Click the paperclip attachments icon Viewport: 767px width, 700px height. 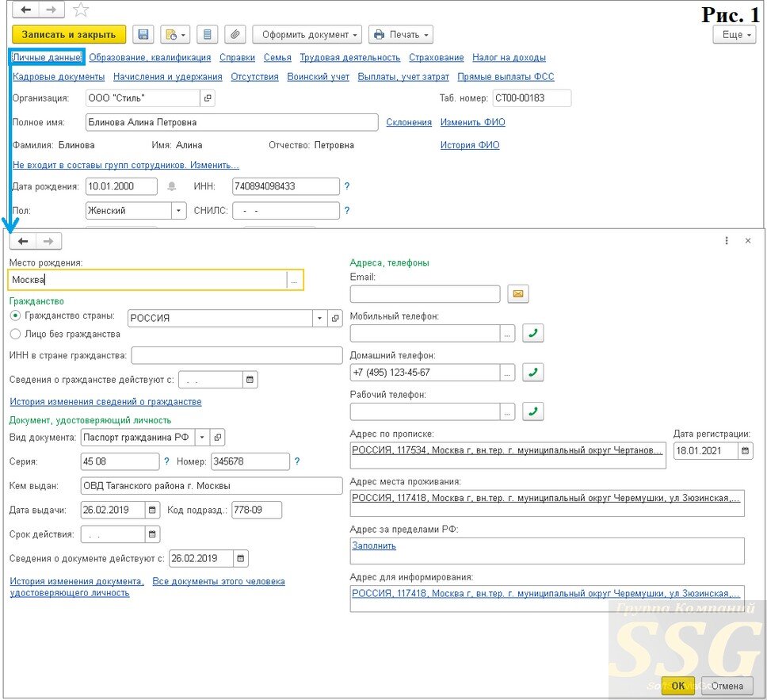point(235,35)
